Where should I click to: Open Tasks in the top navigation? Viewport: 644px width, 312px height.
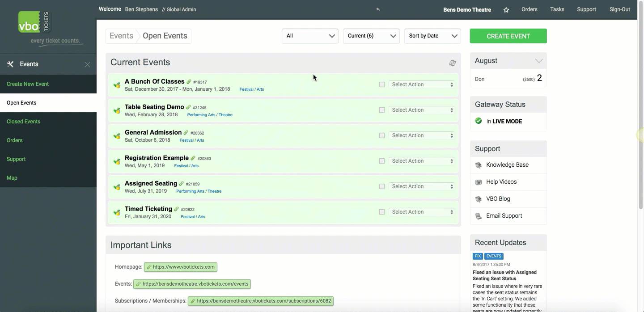pos(557,9)
